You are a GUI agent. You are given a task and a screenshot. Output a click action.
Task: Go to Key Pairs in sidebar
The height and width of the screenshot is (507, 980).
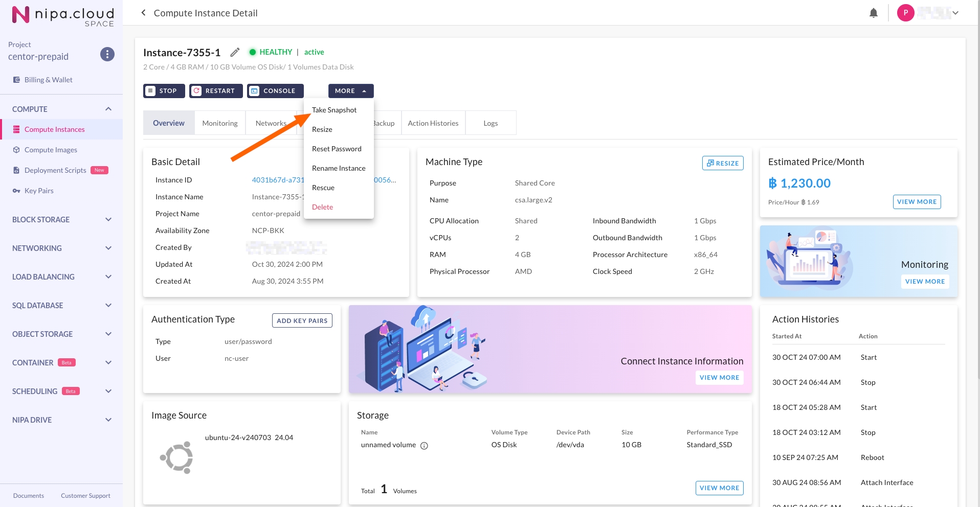tap(39, 191)
